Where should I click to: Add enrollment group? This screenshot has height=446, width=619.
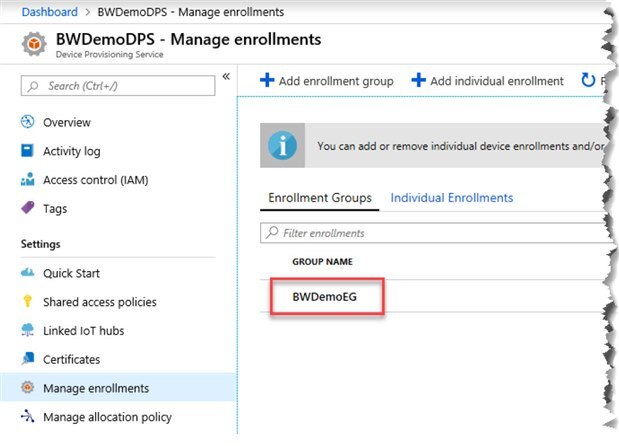[x=327, y=81]
